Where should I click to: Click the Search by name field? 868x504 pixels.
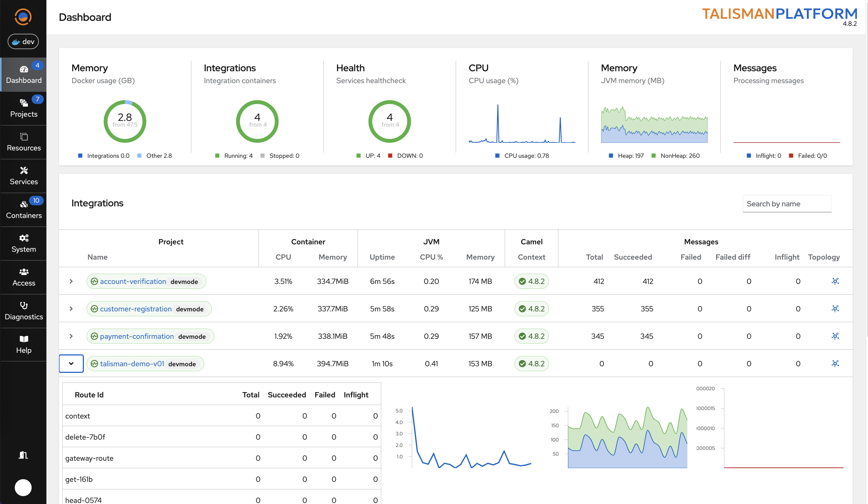[787, 204]
